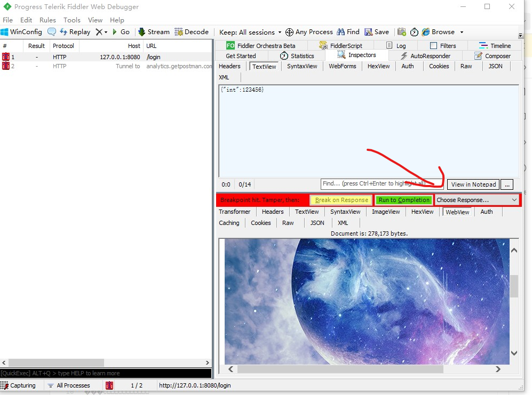This screenshot has height=395, width=532.
Task: Click WebView horizontal scroll right arrow
Action: pos(498,369)
